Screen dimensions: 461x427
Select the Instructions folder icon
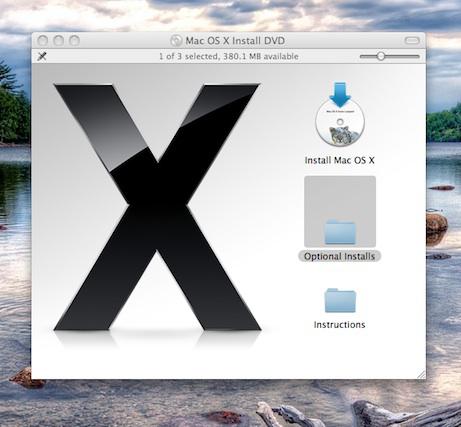340,300
